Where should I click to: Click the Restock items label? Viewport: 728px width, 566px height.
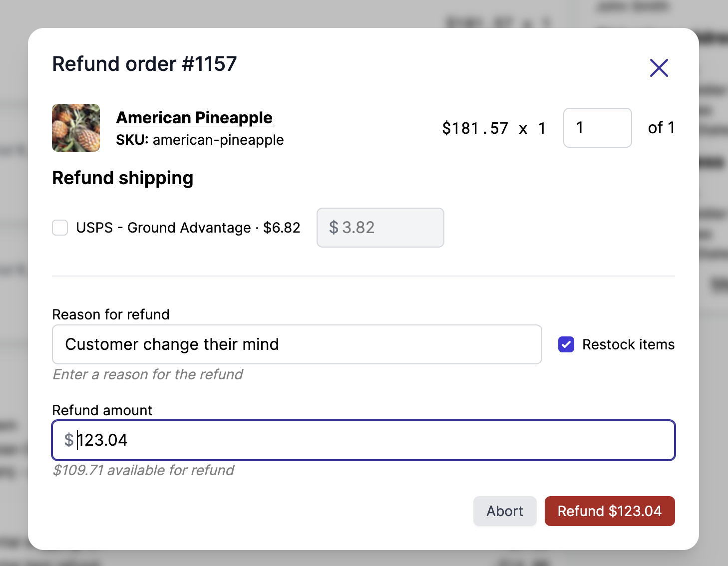coord(628,344)
